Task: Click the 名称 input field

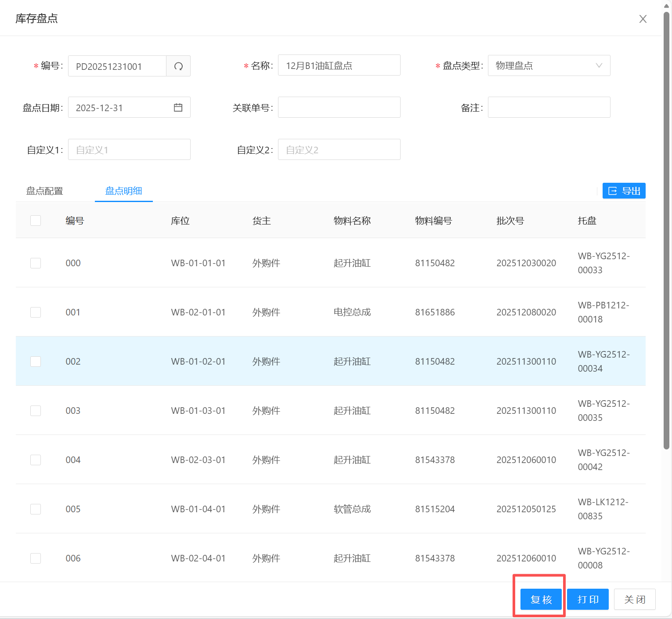Action: (339, 65)
